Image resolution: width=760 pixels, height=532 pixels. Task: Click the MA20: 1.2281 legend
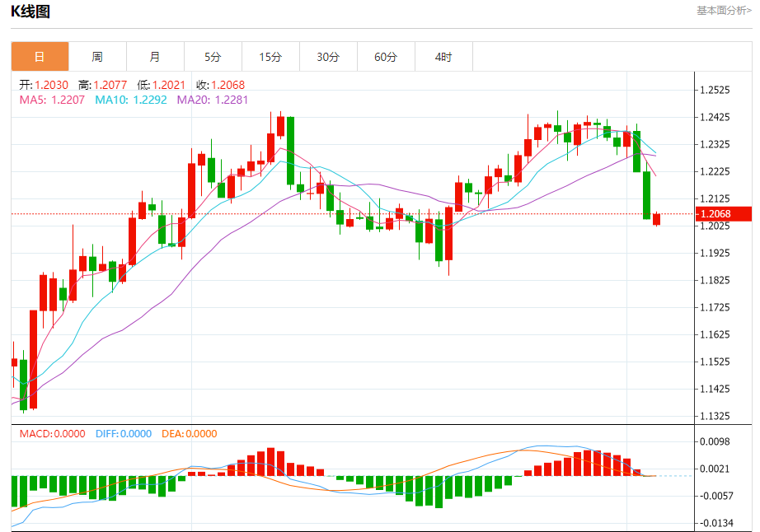point(213,100)
